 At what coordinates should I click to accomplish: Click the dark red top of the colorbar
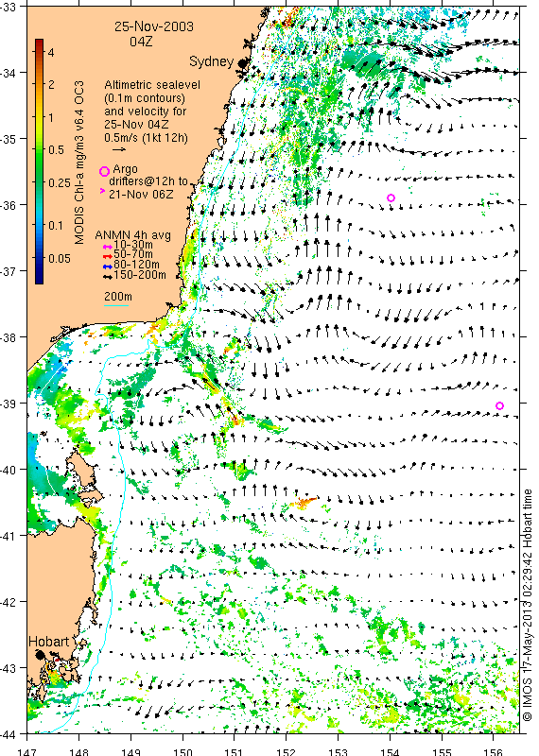pos(40,43)
